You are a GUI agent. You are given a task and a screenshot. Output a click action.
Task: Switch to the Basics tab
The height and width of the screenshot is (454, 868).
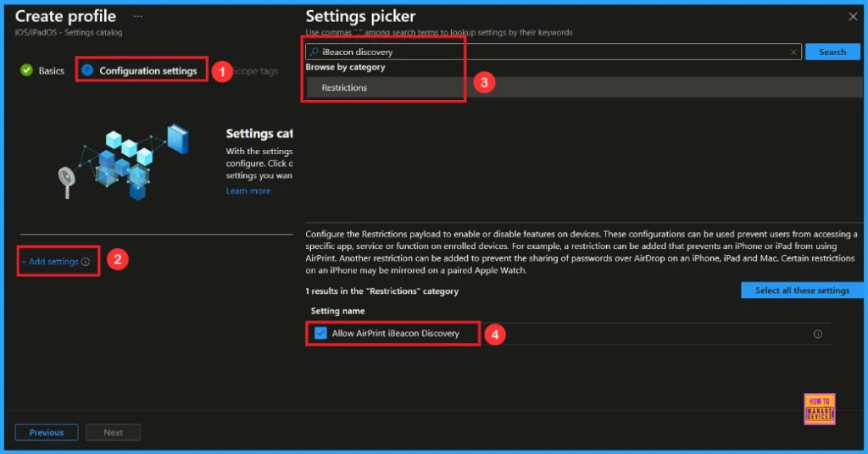pyautogui.click(x=51, y=70)
